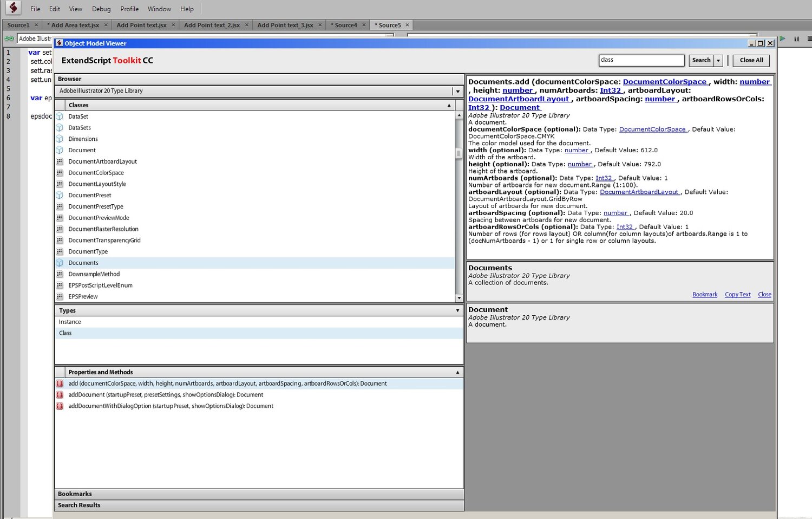Expand the Types section arrow
Image resolution: width=812 pixels, height=519 pixels.
457,310
